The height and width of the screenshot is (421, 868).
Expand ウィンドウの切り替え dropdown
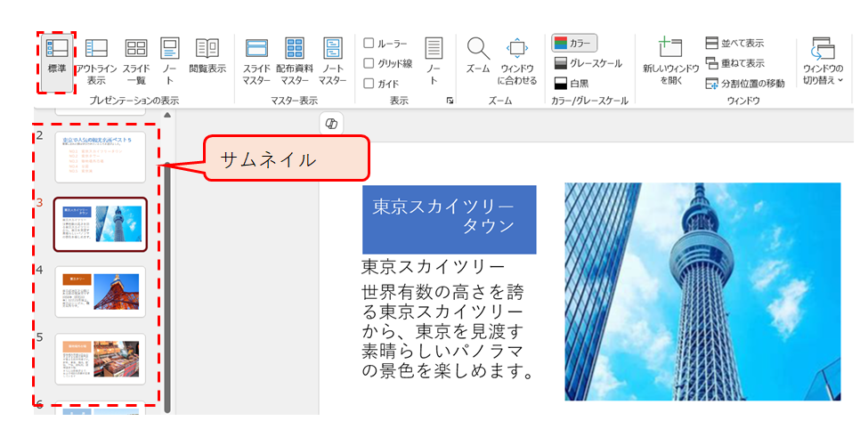pos(823,61)
